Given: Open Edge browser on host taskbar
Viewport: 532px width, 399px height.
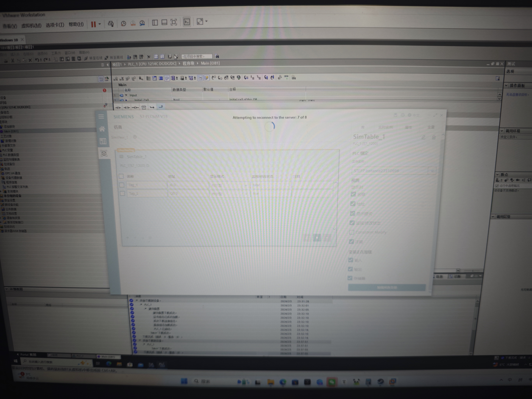Looking at the screenshot, I should pyautogui.click(x=283, y=382).
